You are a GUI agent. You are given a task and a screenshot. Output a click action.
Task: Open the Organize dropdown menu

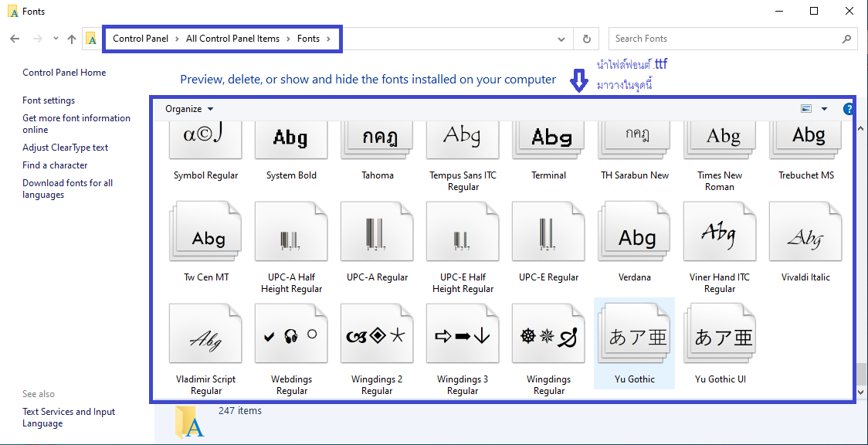[x=189, y=109]
